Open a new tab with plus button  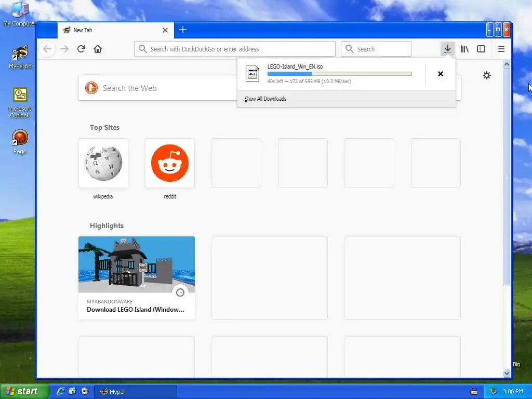[x=183, y=30]
